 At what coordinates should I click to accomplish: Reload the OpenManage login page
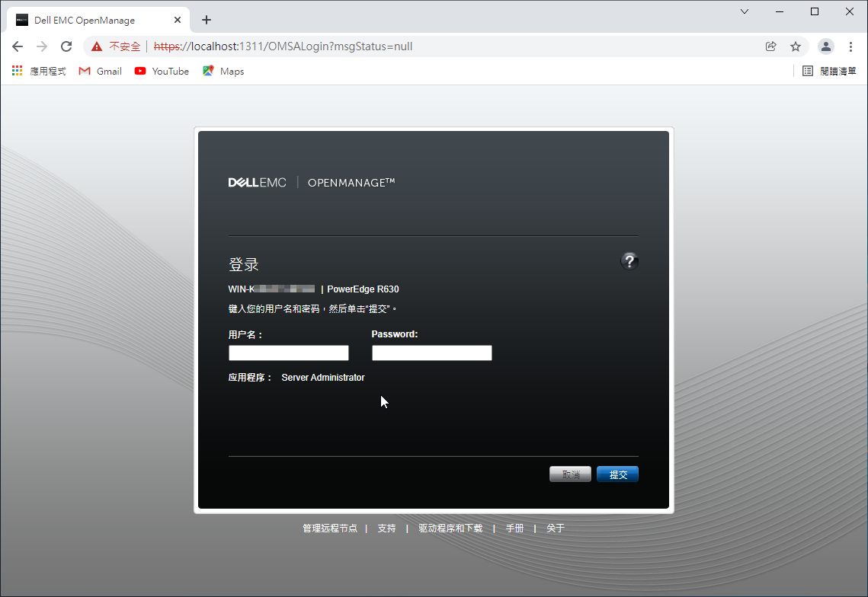point(66,46)
